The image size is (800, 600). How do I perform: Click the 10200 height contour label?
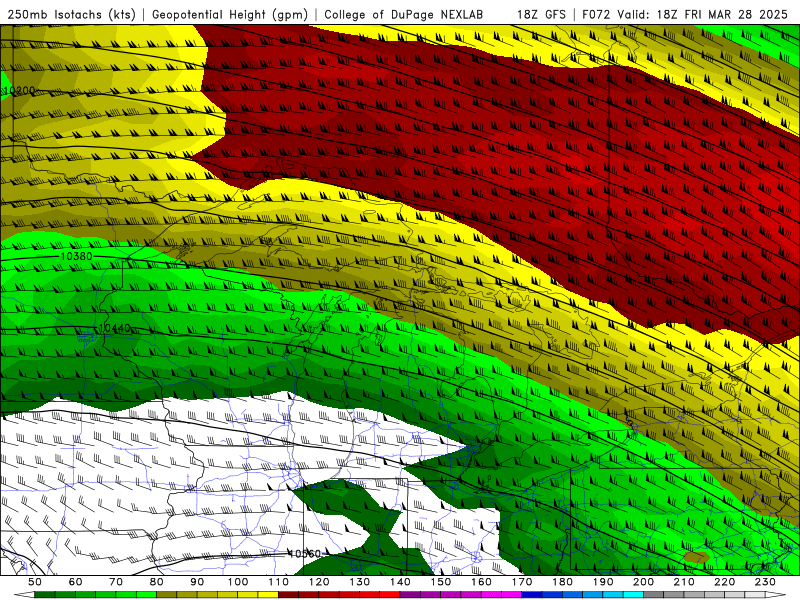[x=19, y=90]
